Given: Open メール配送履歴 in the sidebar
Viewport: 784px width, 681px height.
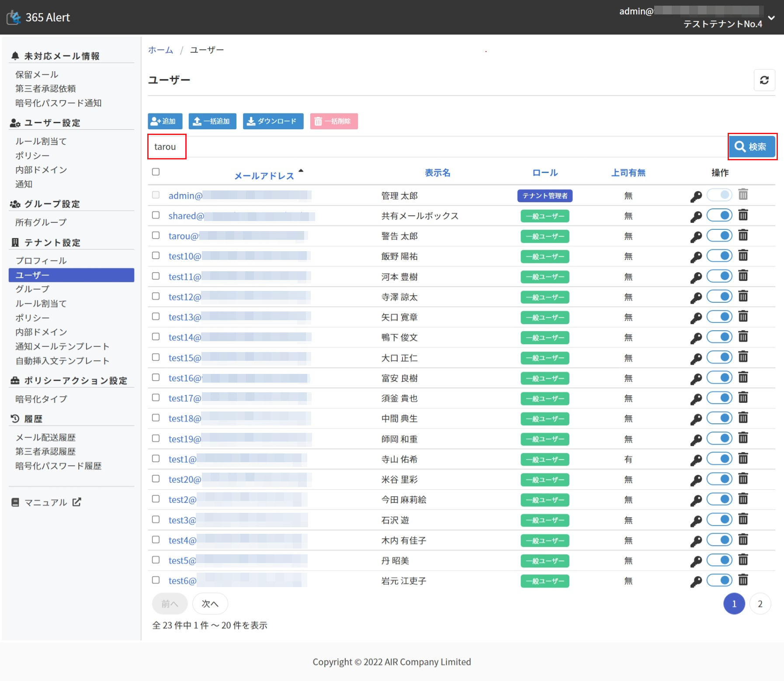Looking at the screenshot, I should (x=45, y=437).
